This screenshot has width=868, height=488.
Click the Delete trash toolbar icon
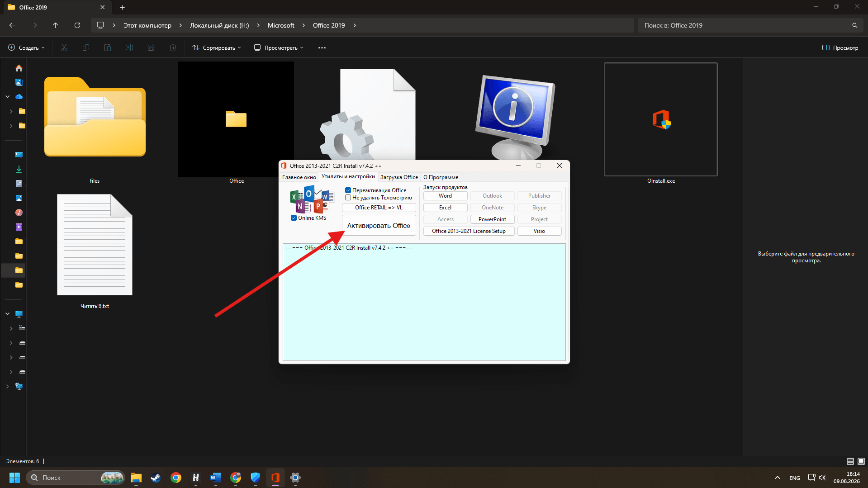pyautogui.click(x=173, y=47)
